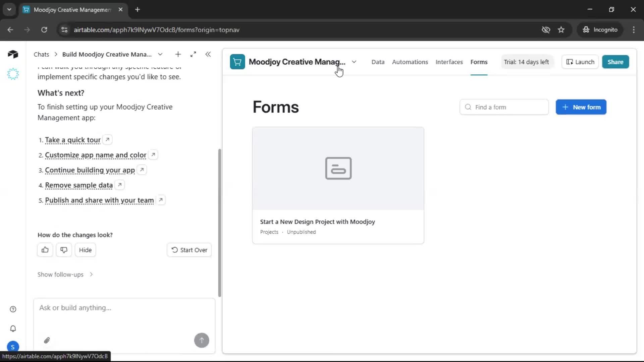This screenshot has width=644, height=362.
Task: Click the Airtable home logo icon
Action: point(13,54)
